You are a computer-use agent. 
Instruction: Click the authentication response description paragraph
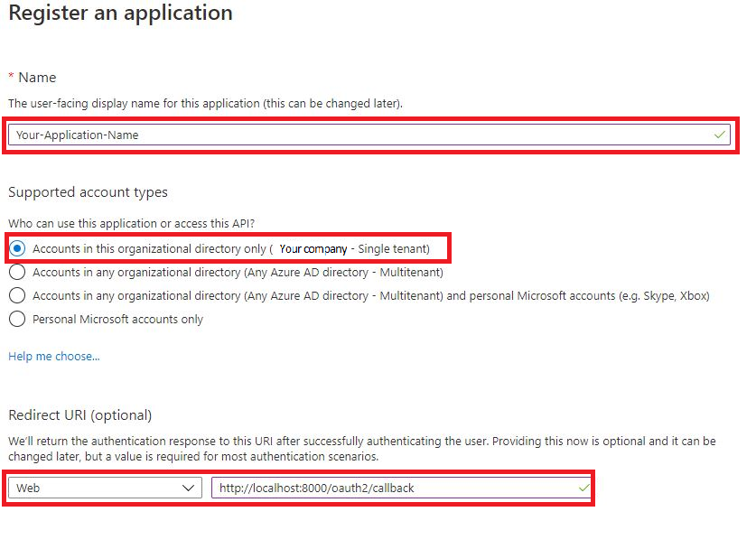point(362,449)
